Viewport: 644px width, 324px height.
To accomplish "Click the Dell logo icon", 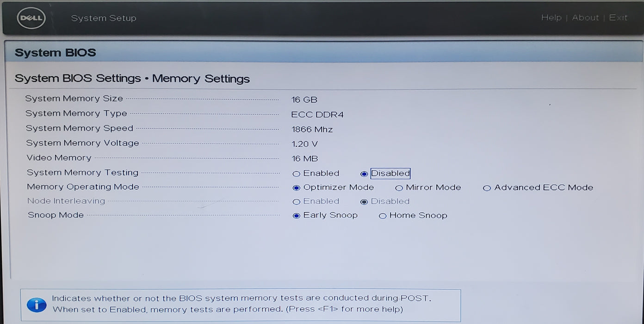I will click(x=31, y=18).
